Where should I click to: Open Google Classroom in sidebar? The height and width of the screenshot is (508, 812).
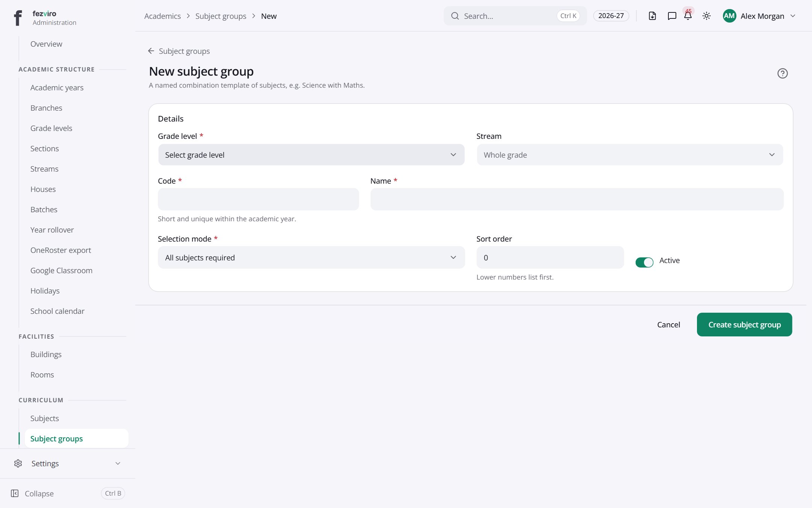61,271
